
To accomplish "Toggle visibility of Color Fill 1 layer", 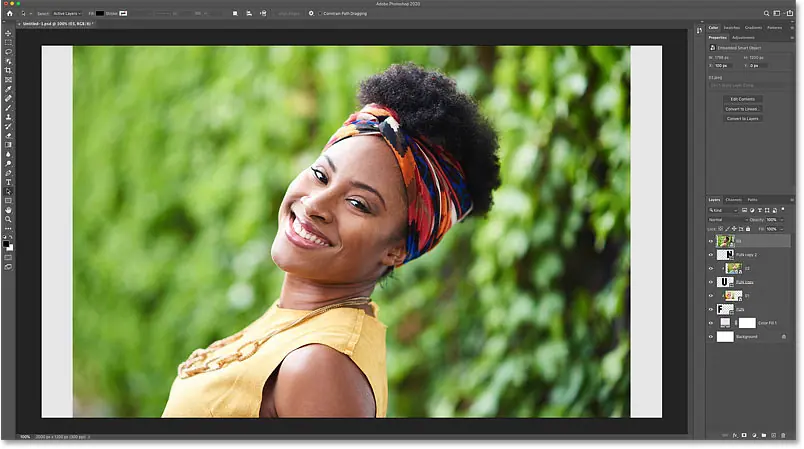I will click(711, 323).
